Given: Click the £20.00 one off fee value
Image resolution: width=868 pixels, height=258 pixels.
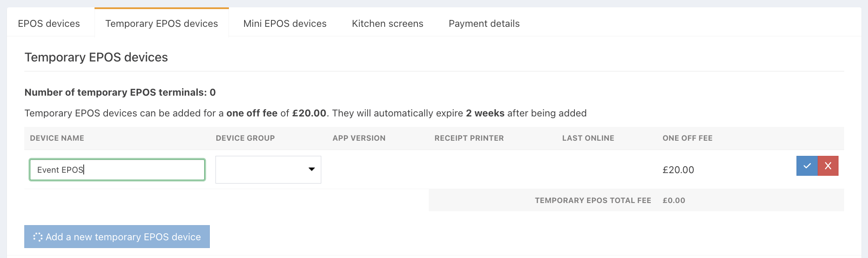Looking at the screenshot, I should [x=679, y=170].
